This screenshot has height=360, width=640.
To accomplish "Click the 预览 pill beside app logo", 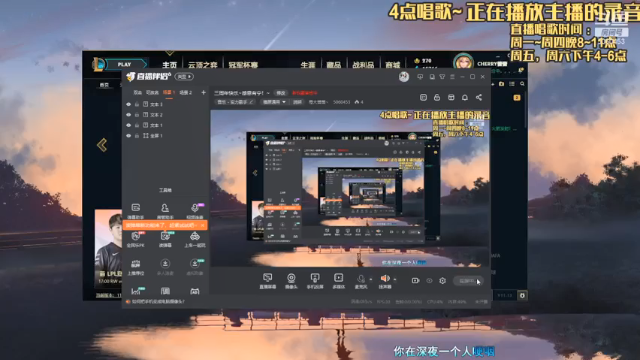I will click(184, 77).
